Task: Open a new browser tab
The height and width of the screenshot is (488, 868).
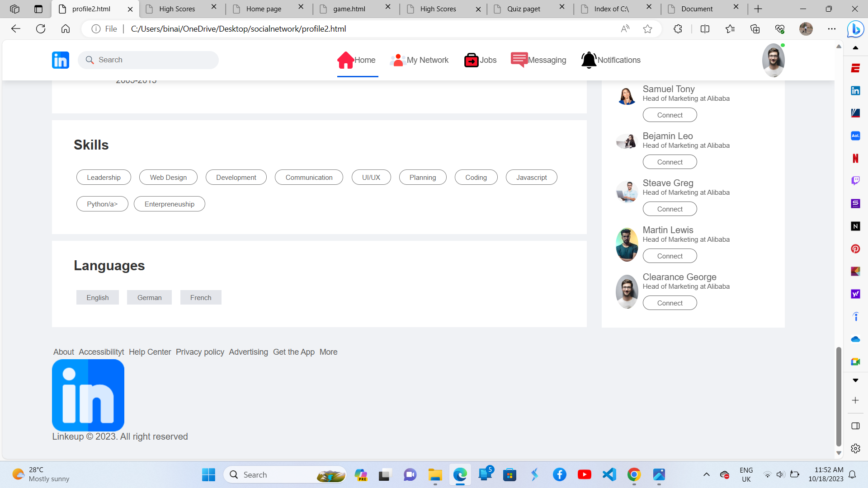Action: click(758, 9)
